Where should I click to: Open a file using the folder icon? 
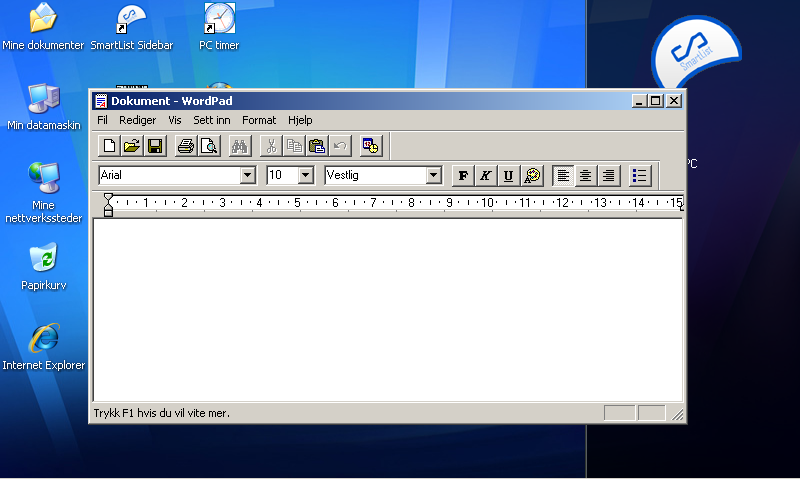click(x=132, y=146)
